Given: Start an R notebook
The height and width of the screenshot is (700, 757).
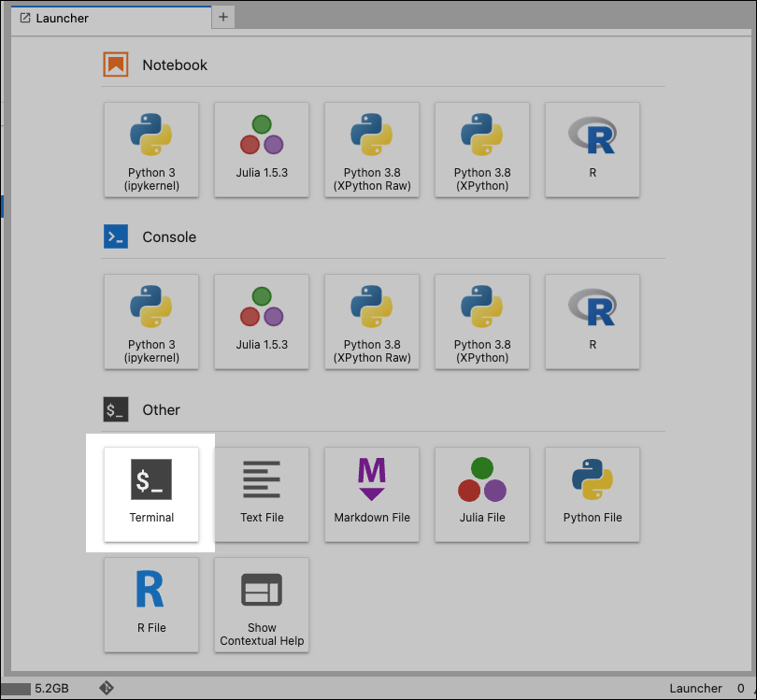Looking at the screenshot, I should 592,150.
